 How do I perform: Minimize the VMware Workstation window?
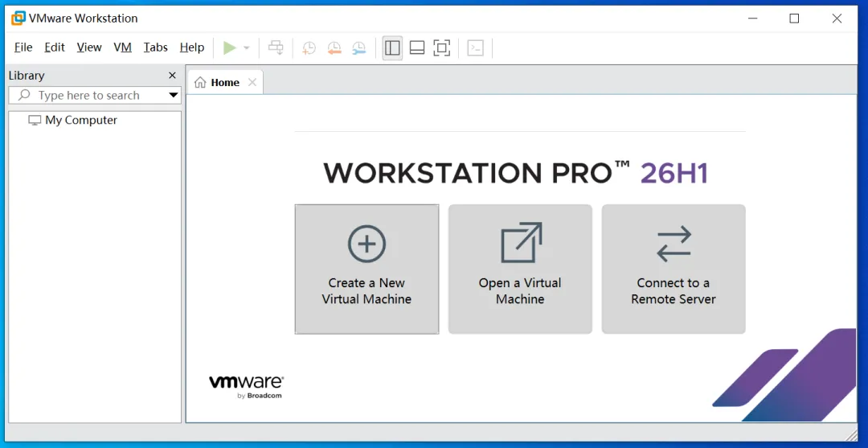(x=751, y=18)
